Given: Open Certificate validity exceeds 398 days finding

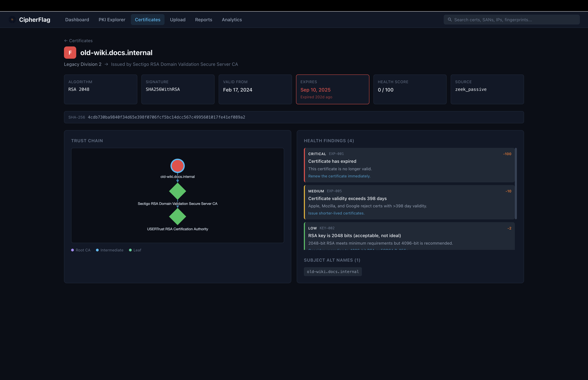Looking at the screenshot, I should 409,202.
